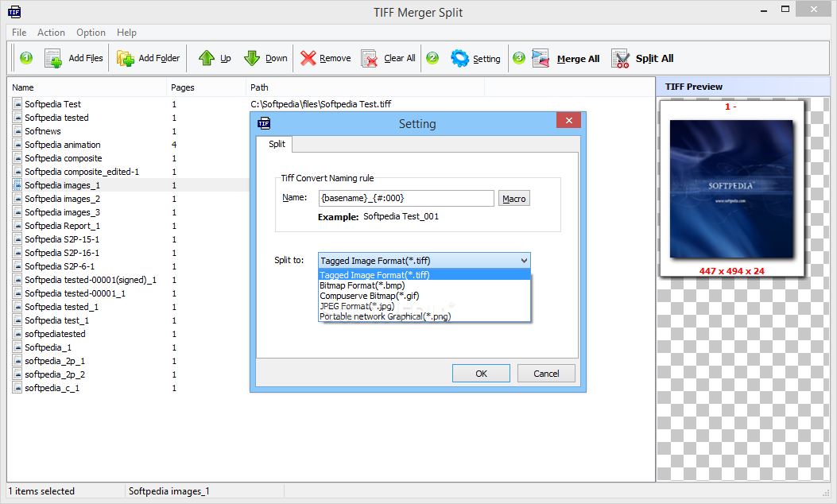
Task: Click the Macro button
Action: coord(514,199)
